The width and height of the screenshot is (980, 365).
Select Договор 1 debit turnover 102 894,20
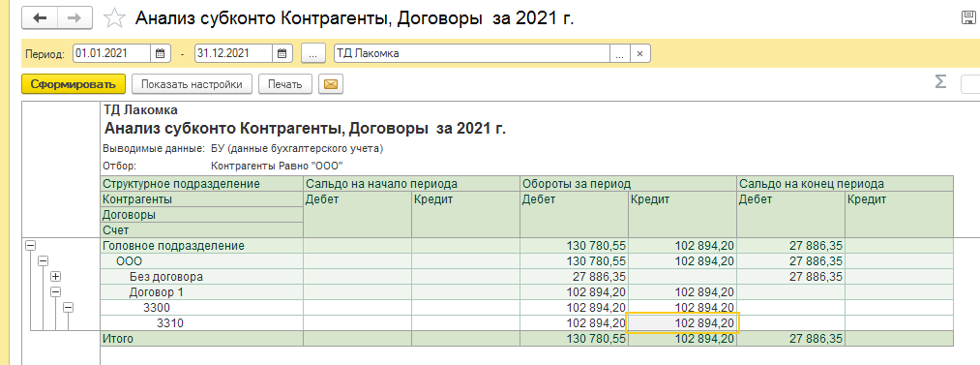click(575, 291)
